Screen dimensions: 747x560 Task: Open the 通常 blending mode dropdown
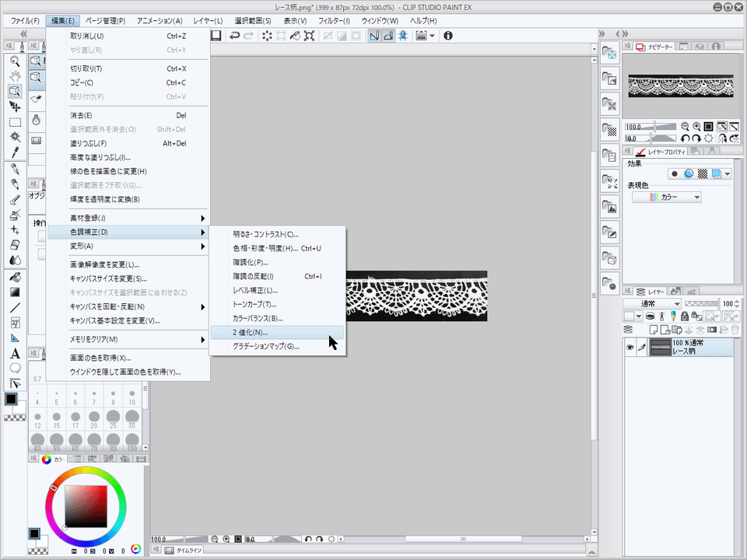point(650,302)
